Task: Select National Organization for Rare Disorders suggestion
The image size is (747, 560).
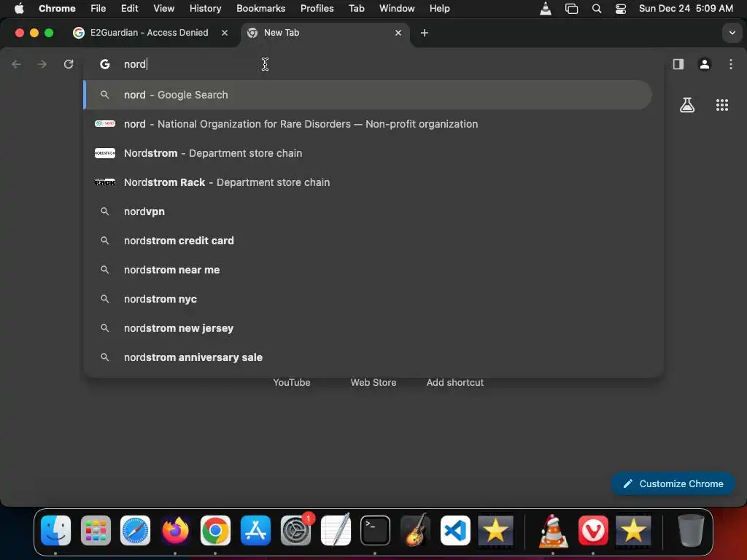Action: (368, 124)
